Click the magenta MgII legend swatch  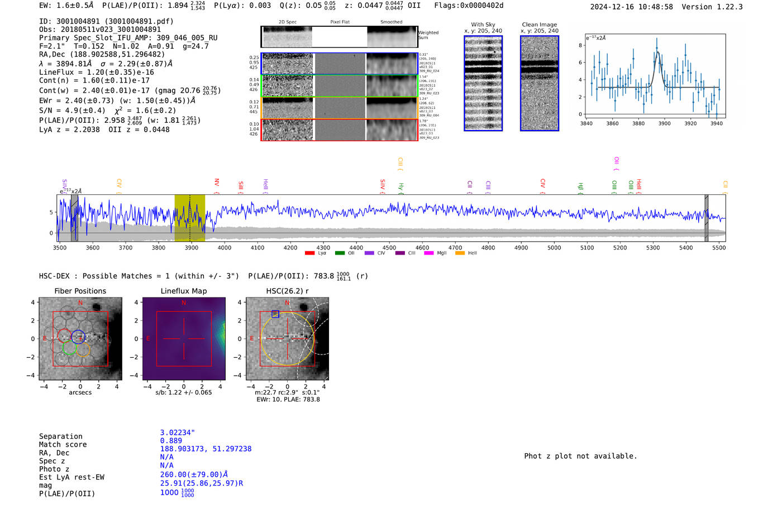click(429, 253)
